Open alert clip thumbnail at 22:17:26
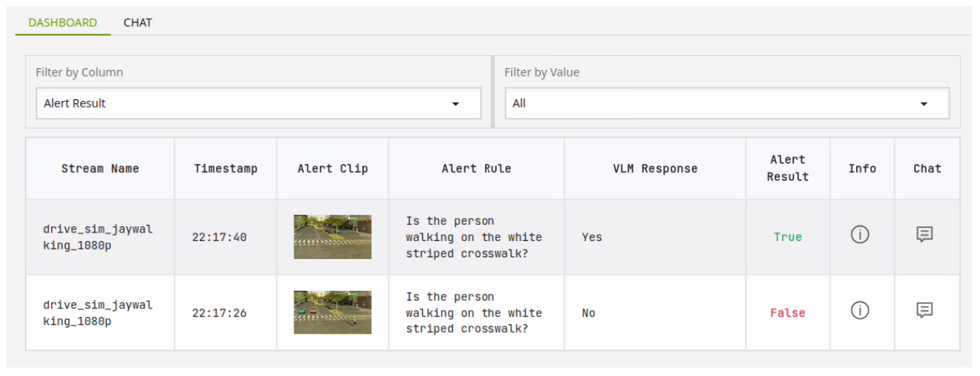 tap(332, 312)
